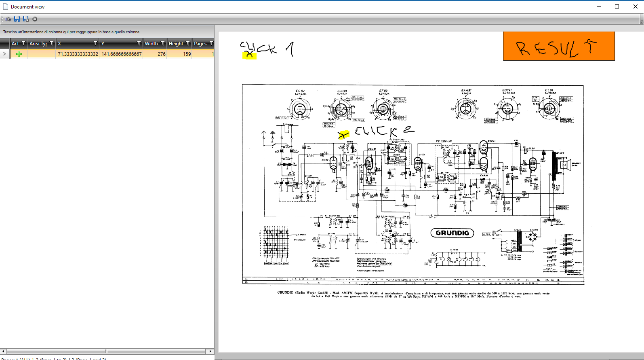Image resolution: width=644 pixels, height=360 pixels.
Task: Open the filter funnel on the Width column
Action: 163,43
